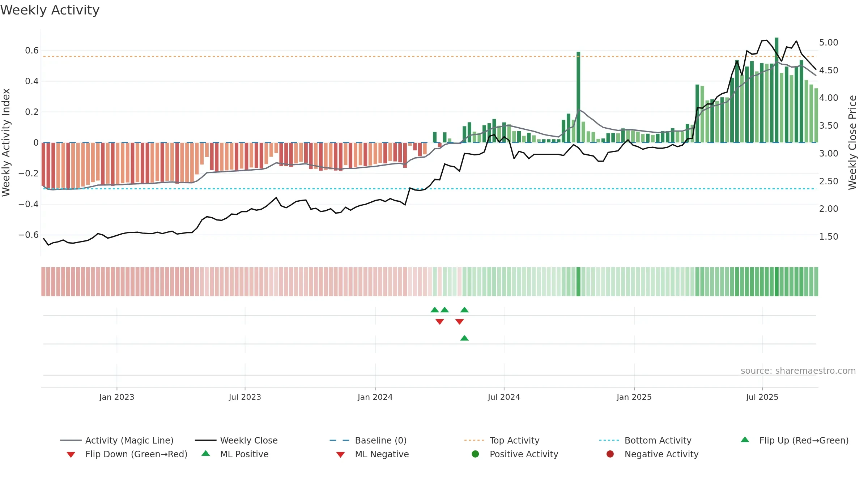This screenshot has width=868, height=488.
Task: Click the red Flip Down triangle in legend
Action: click(71, 455)
